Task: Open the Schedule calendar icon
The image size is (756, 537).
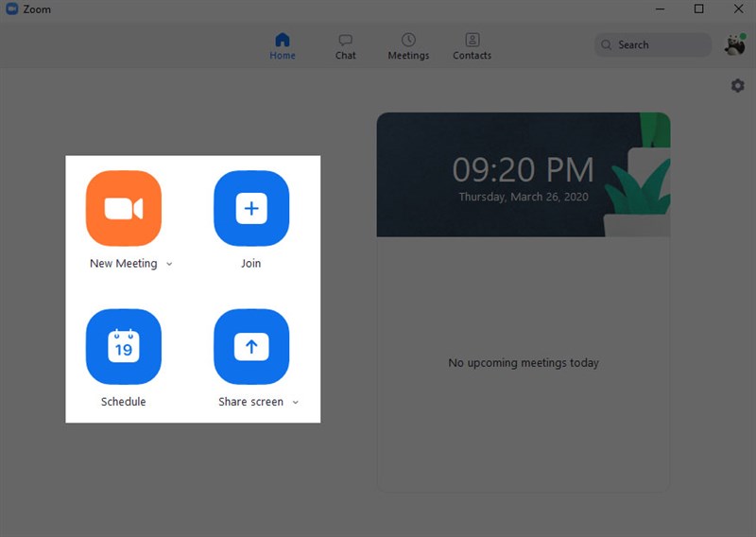Action: 124,346
